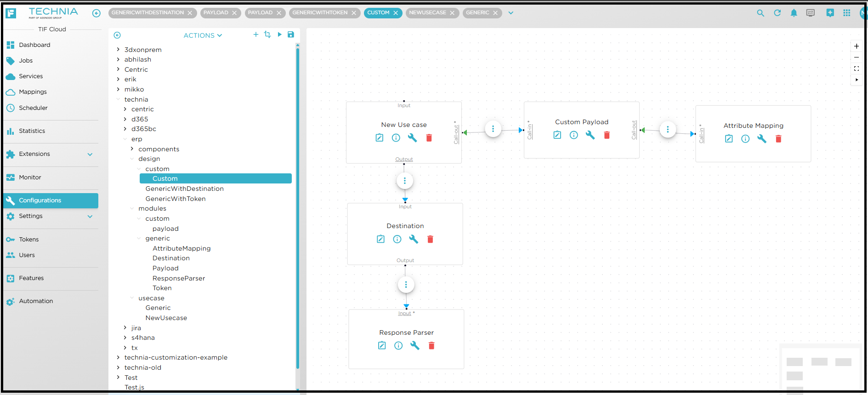Open the ACTIONS dropdown
The image size is (868, 395).
click(x=203, y=35)
